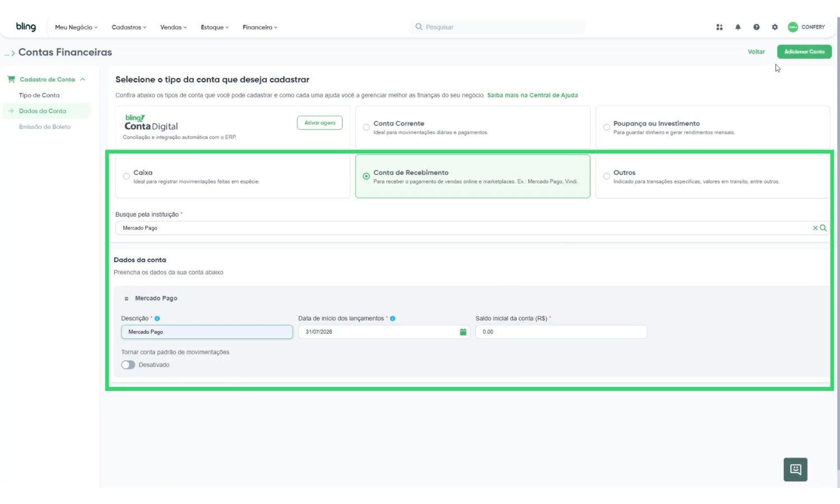Click the Desativado toggle label

pyautogui.click(x=154, y=365)
